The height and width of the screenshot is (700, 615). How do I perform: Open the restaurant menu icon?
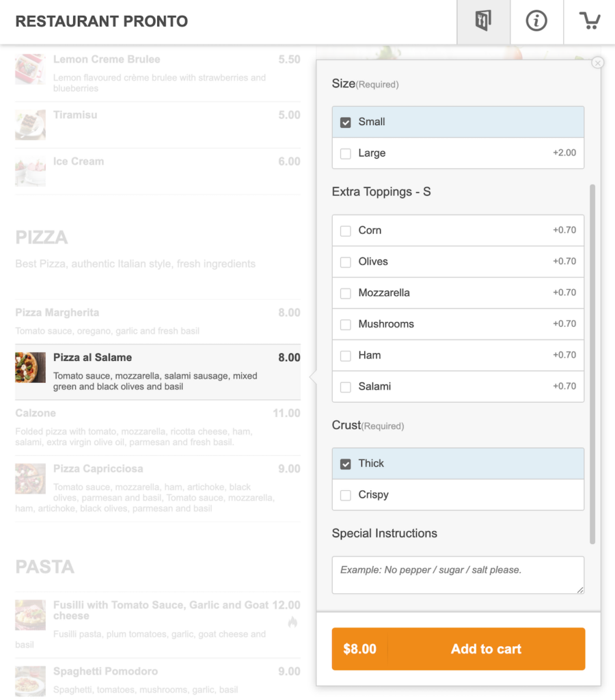click(x=483, y=21)
